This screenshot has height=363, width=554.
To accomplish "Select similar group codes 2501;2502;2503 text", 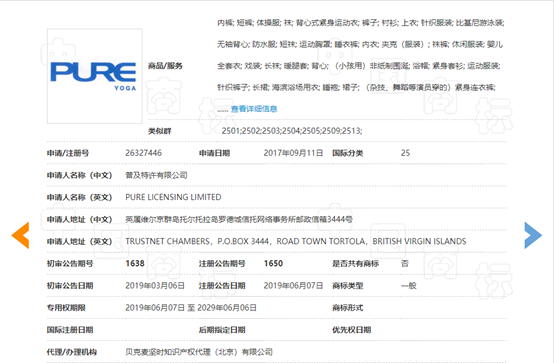I will 292,131.
